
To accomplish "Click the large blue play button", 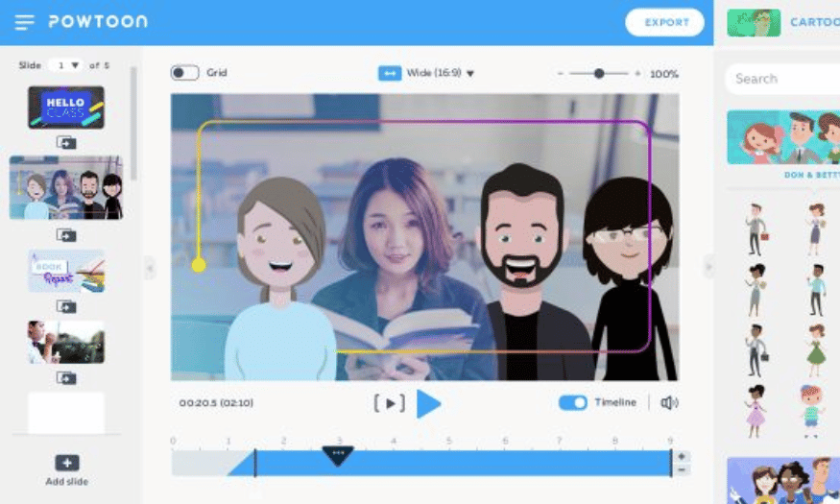I will 428,404.
